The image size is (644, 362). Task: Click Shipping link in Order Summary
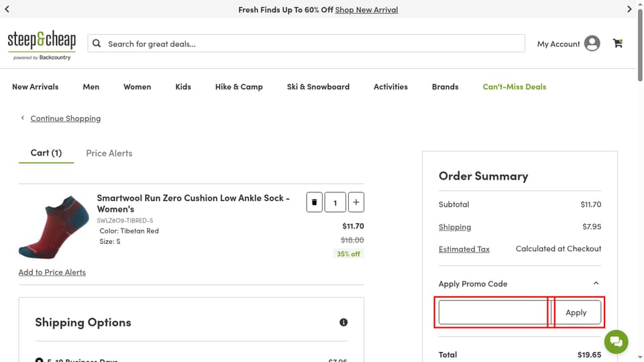[455, 227]
